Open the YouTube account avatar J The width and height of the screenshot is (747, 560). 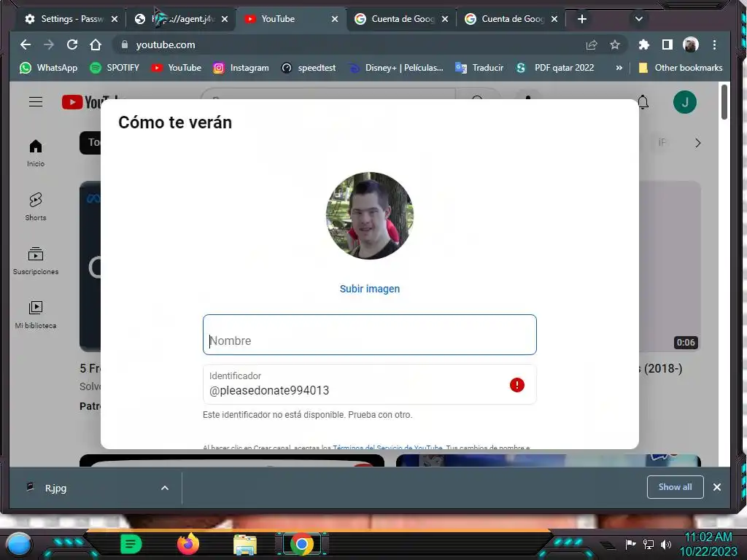click(x=684, y=102)
